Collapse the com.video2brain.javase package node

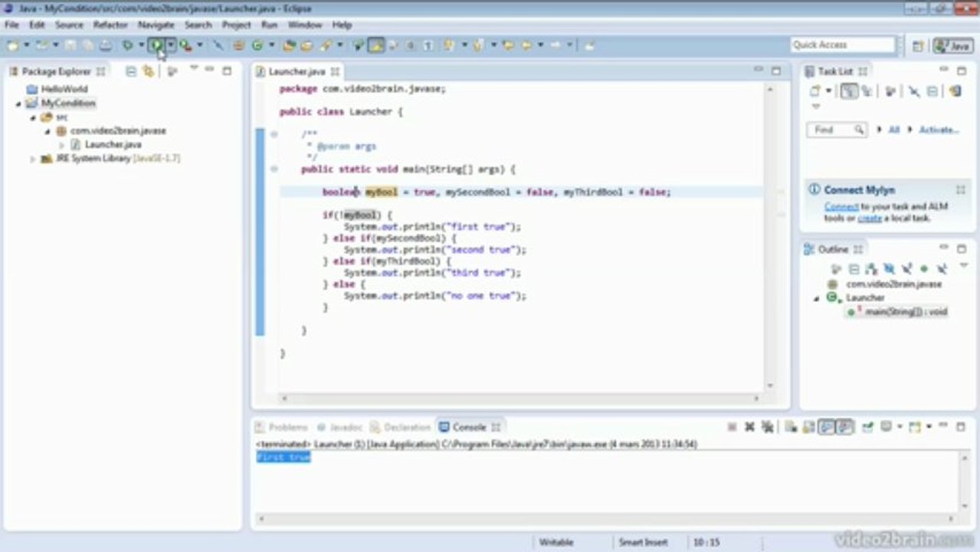48,131
